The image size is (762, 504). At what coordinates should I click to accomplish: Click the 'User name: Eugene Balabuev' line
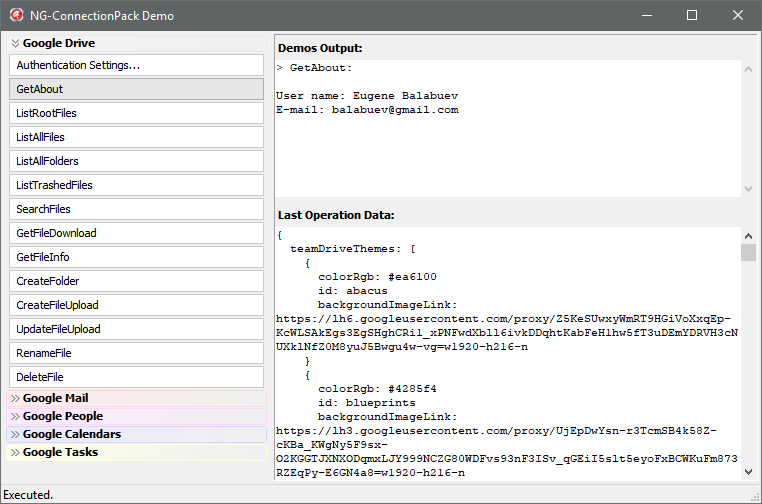coord(367,96)
